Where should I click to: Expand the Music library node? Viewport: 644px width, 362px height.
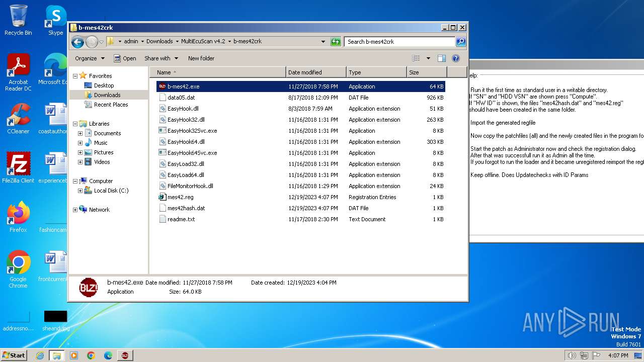tap(80, 143)
